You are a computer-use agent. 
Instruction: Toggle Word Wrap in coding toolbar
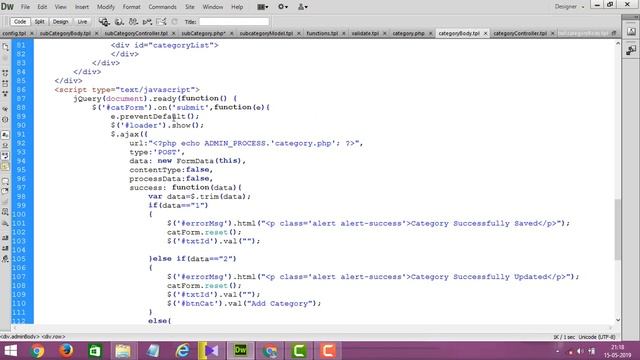(x=5, y=156)
